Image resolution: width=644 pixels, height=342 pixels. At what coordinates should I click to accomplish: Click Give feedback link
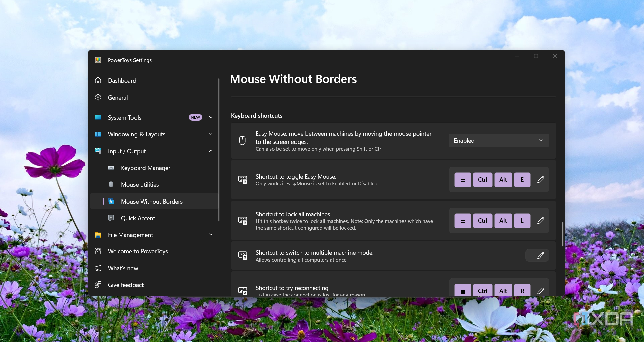tap(154, 285)
